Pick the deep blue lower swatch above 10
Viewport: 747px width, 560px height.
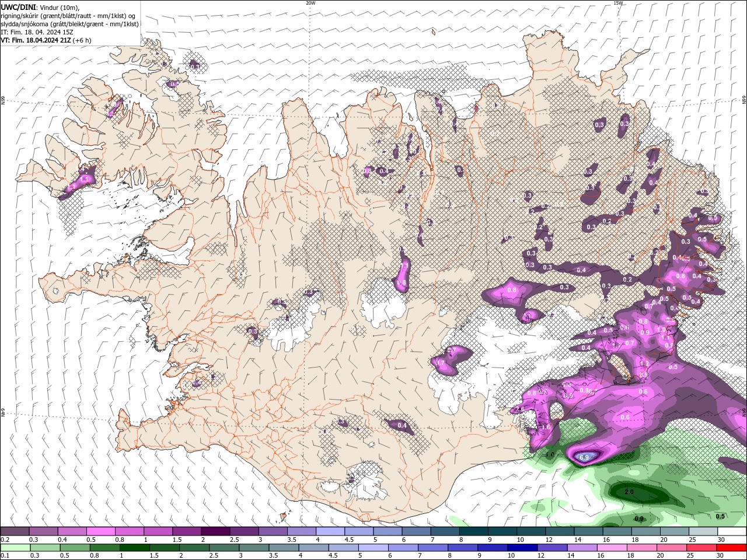click(x=522, y=548)
